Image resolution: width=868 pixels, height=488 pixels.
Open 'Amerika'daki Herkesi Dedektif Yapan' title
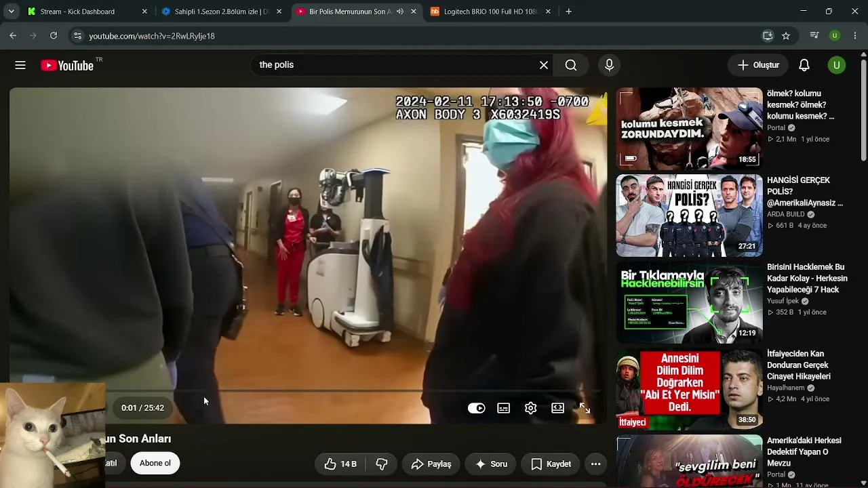[804, 452]
